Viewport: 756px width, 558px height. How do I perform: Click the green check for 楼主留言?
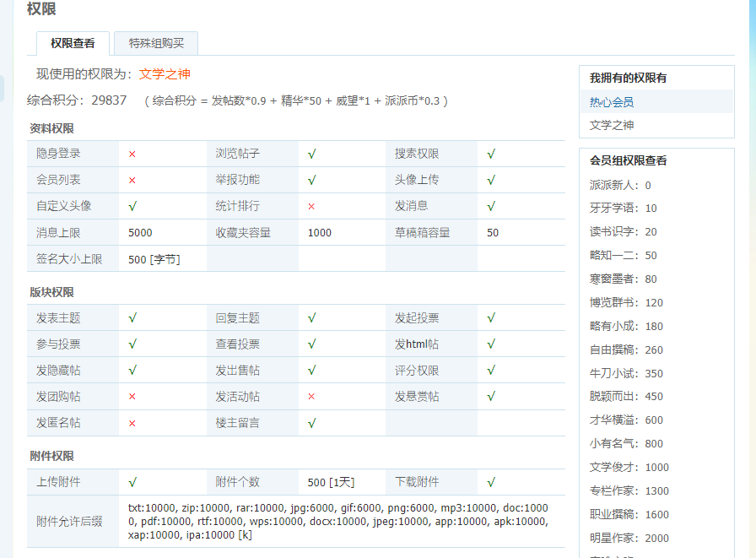[x=312, y=423]
